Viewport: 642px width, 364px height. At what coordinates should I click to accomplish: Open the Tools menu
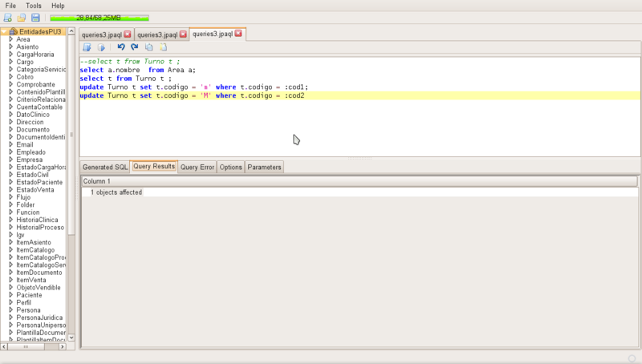point(34,6)
